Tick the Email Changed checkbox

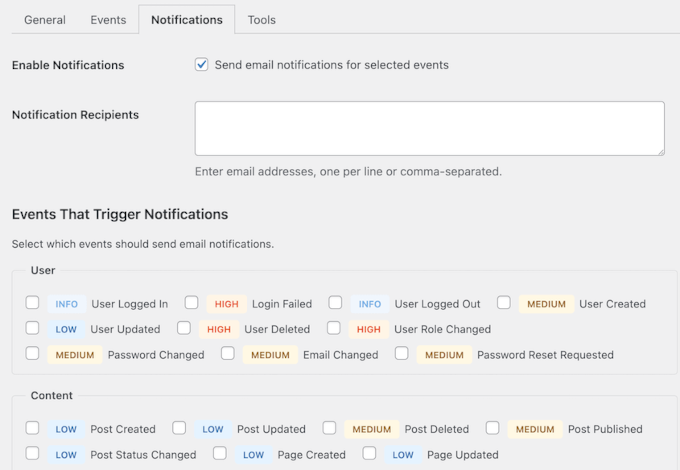coord(228,353)
